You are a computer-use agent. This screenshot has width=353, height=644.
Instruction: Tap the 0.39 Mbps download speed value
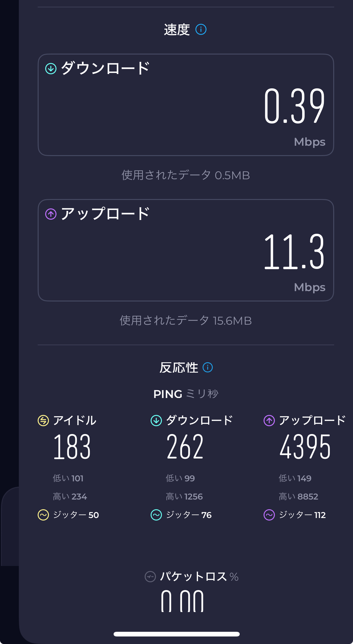(x=294, y=107)
